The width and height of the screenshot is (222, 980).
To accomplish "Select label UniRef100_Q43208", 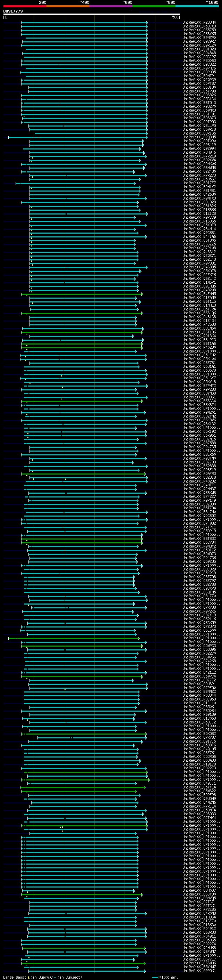I will pos(199,290).
